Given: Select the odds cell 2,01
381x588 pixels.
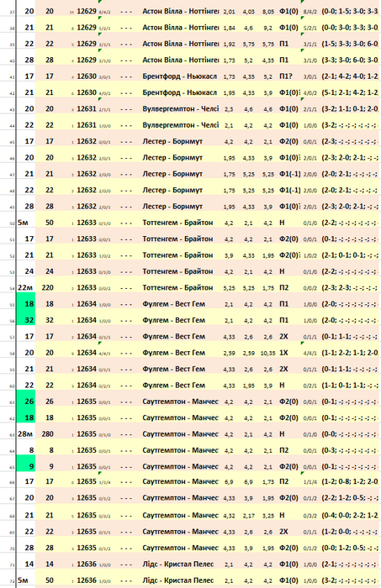Looking at the screenshot, I should [x=229, y=12].
